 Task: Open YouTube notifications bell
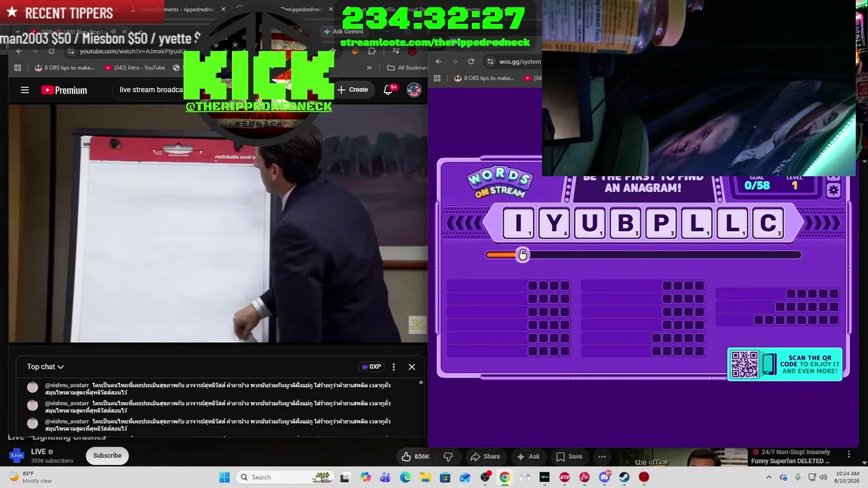click(x=389, y=89)
